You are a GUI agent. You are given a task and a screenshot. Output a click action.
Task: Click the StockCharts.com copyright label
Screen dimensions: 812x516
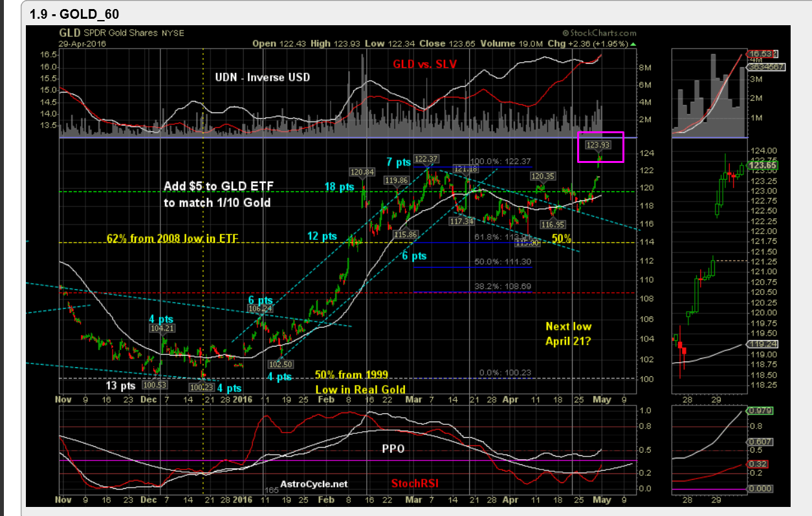point(600,32)
